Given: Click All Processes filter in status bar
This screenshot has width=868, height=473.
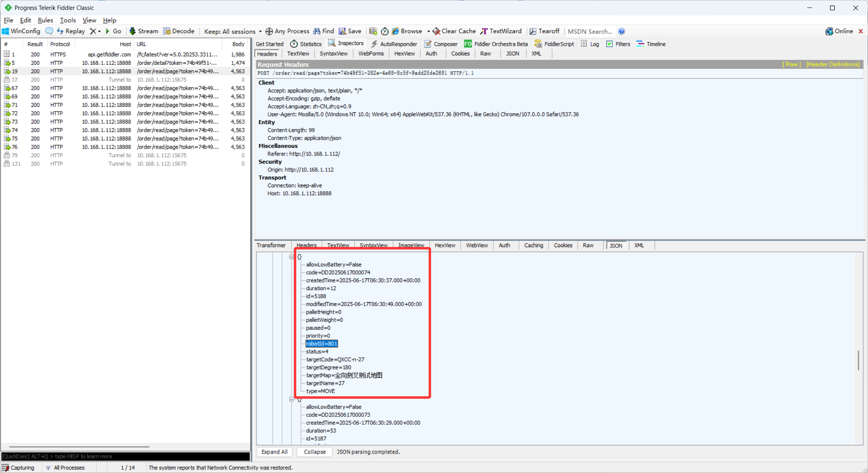Looking at the screenshot, I should coord(65,467).
